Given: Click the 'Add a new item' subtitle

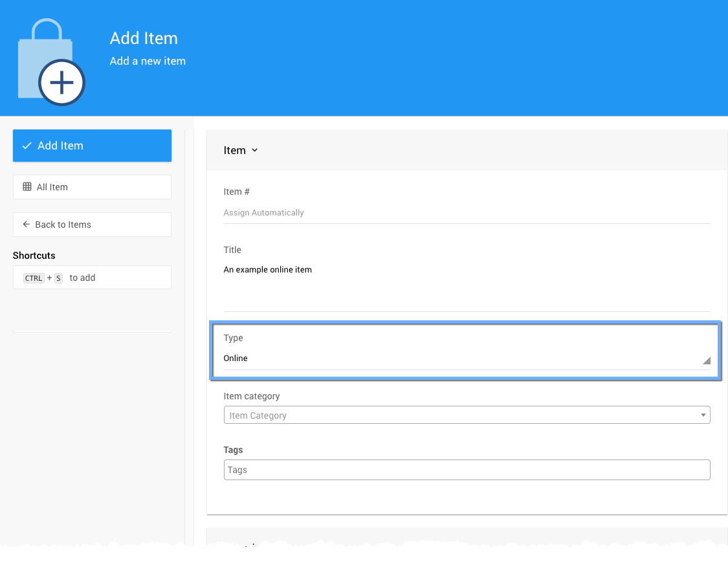Looking at the screenshot, I should [148, 61].
